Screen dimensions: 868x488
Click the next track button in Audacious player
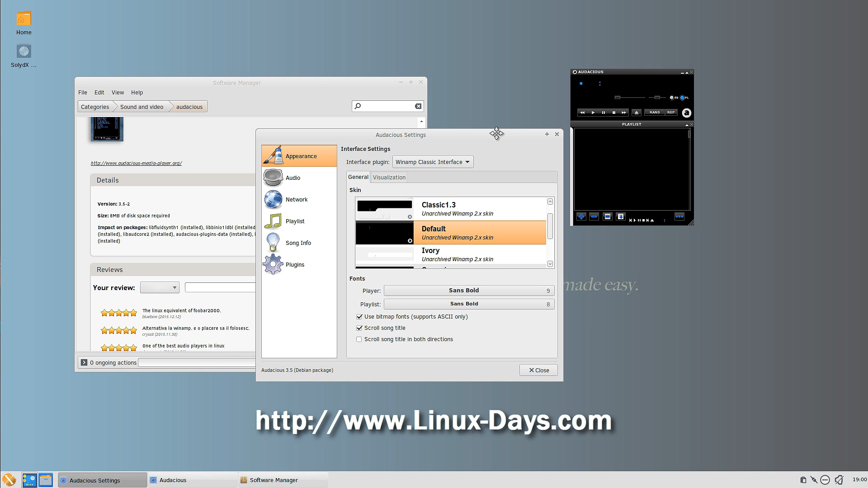(x=624, y=113)
